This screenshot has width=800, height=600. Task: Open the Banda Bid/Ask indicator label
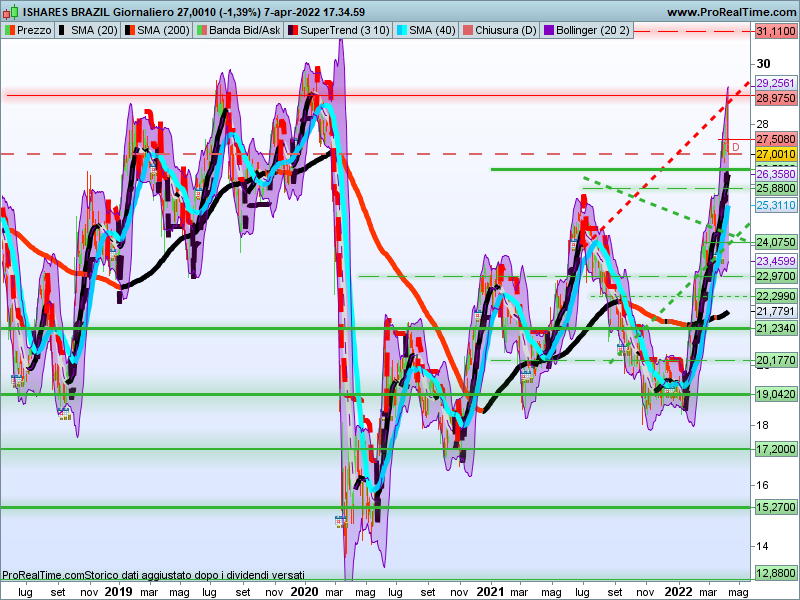tap(244, 31)
